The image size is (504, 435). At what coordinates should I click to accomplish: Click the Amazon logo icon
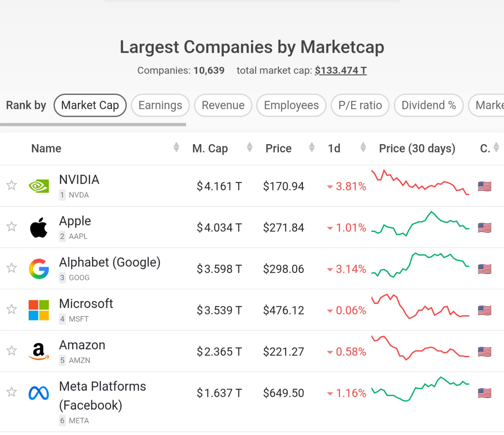(x=39, y=351)
